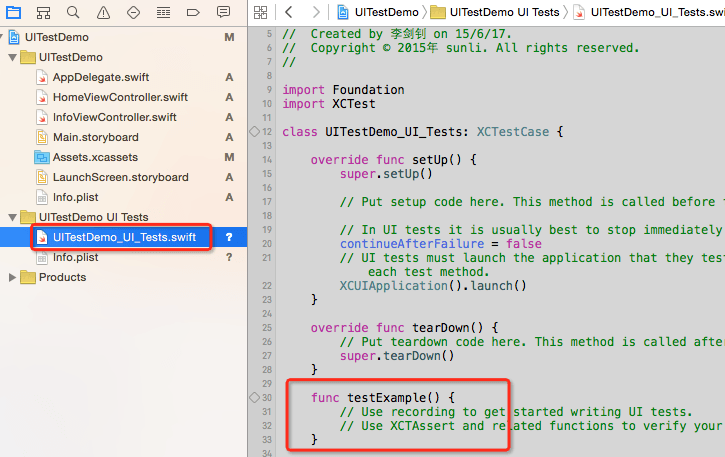Click line number 20 in the gutter
Screen dimensions: 725x457
click(x=267, y=244)
